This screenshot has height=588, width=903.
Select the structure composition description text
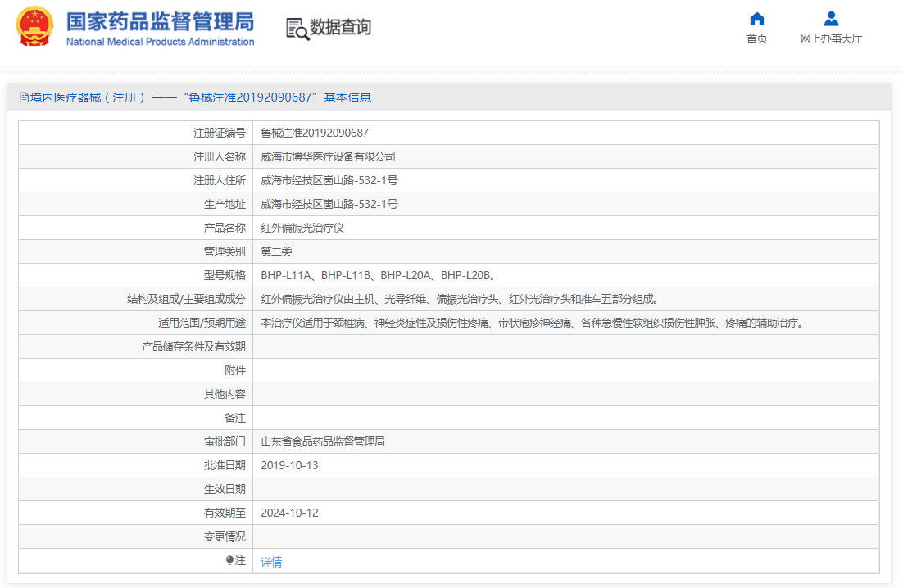(461, 299)
